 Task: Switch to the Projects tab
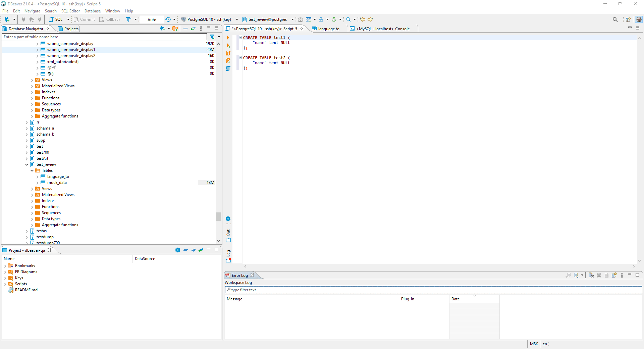pyautogui.click(x=68, y=29)
